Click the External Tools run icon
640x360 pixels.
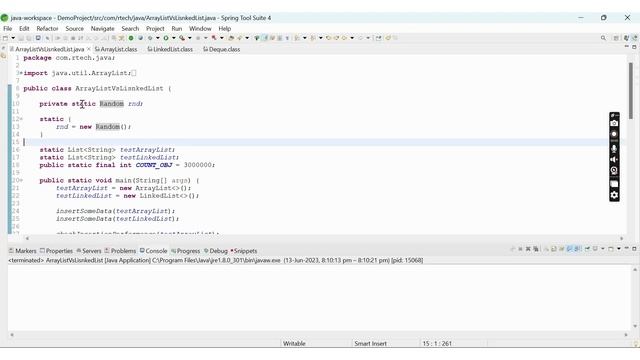(x=182, y=38)
